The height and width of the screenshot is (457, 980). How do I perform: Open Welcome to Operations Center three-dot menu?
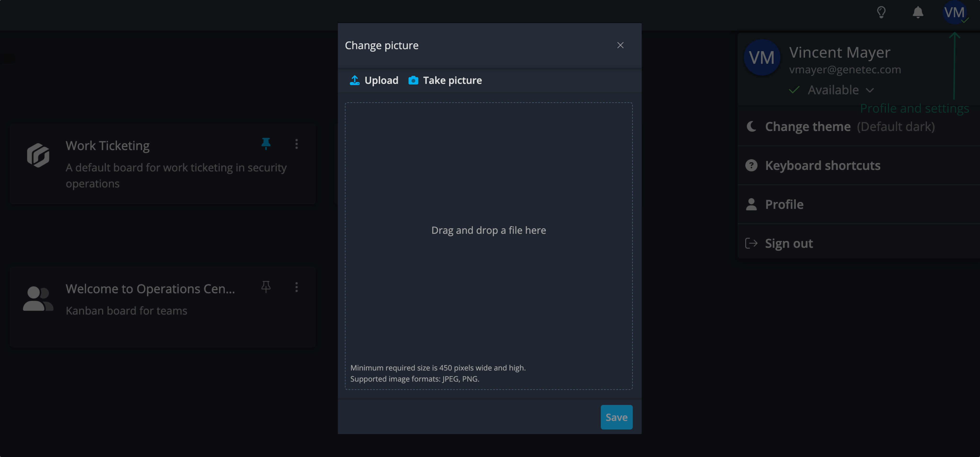pos(297,287)
